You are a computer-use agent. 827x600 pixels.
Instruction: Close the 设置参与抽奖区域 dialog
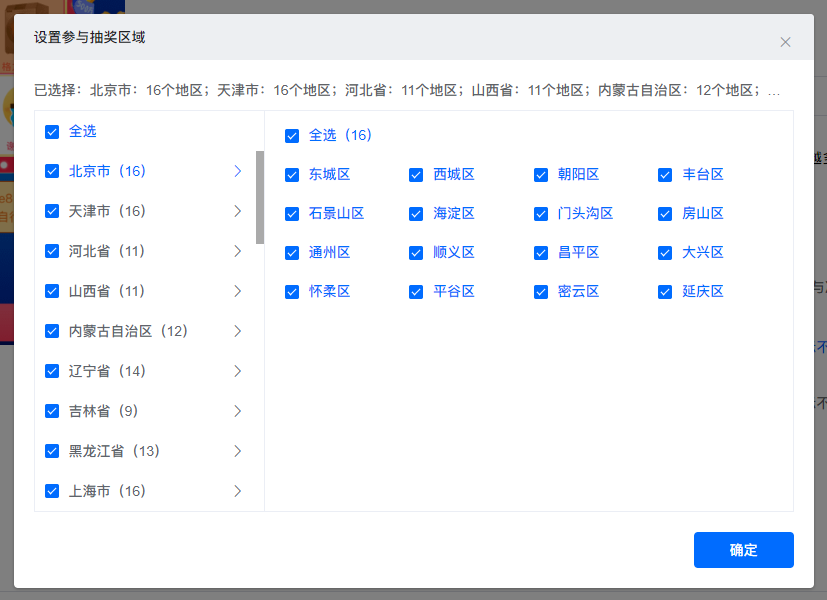[x=785, y=42]
